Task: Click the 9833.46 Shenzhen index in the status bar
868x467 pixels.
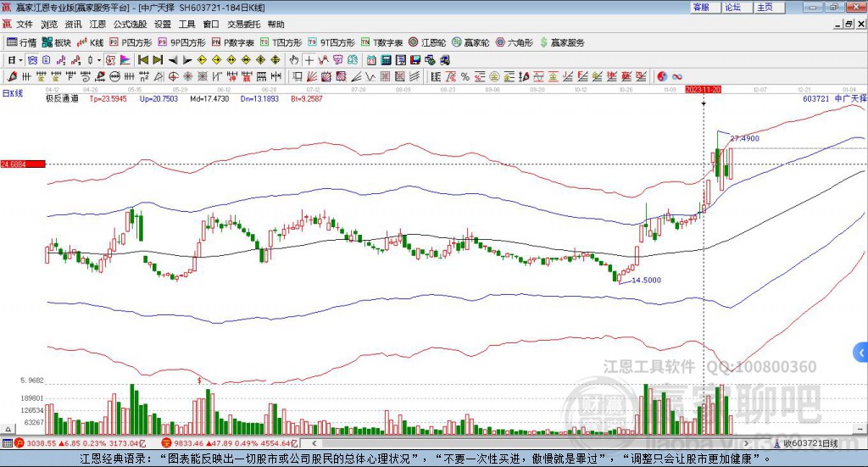Action: [189, 443]
